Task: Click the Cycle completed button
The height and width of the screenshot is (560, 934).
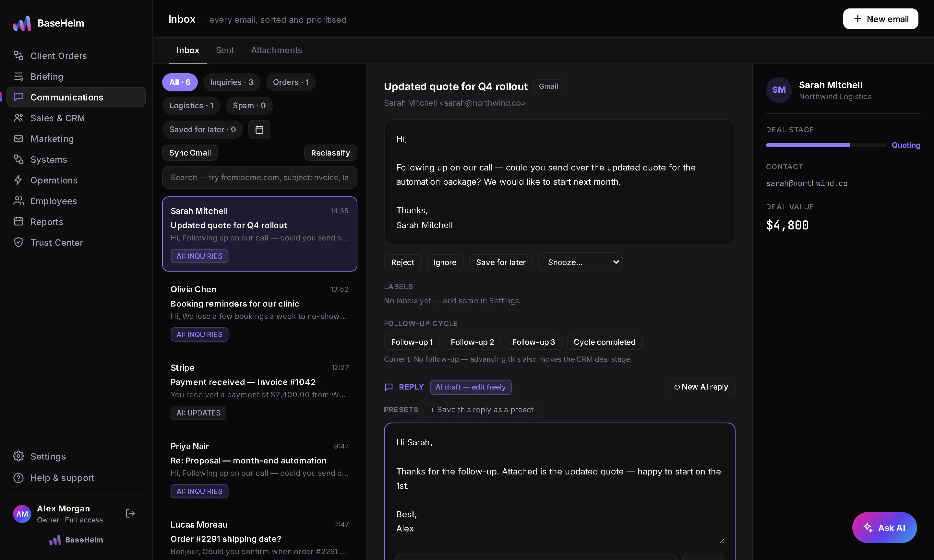Action: coord(605,342)
